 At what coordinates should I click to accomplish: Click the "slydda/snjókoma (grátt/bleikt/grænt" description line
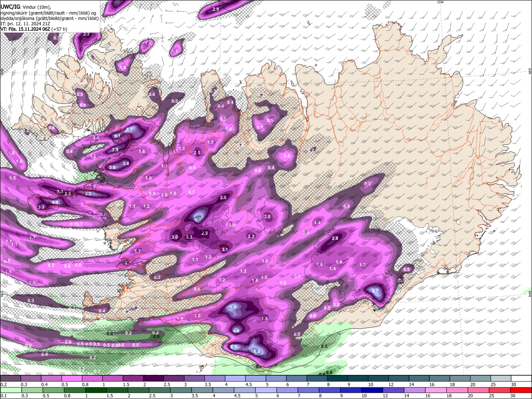coord(49,18)
